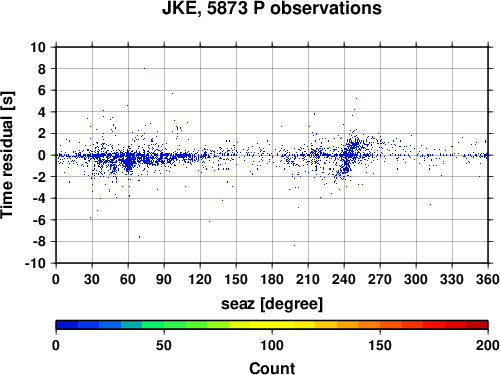Screen dimensions: 500x375
Task: Click the x-axis tick label 360
Action: [x=488, y=279]
